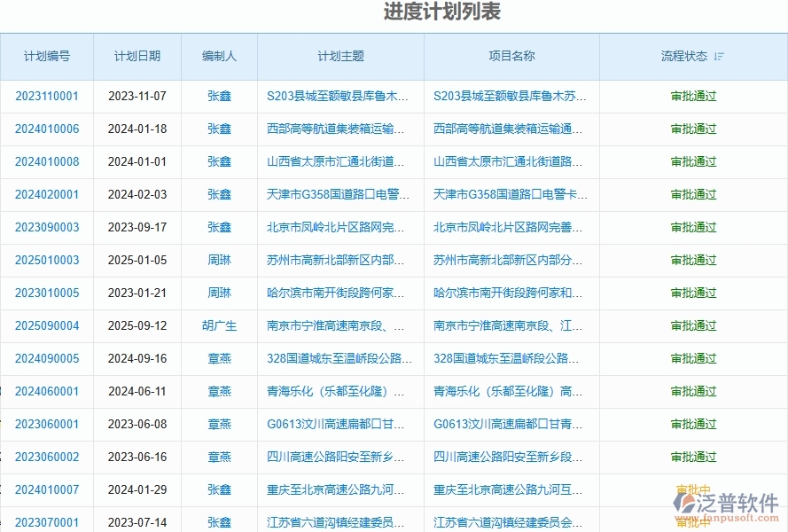The width and height of the screenshot is (788, 532).
Task: Click the 计划日期 column header
Action: coord(137,56)
